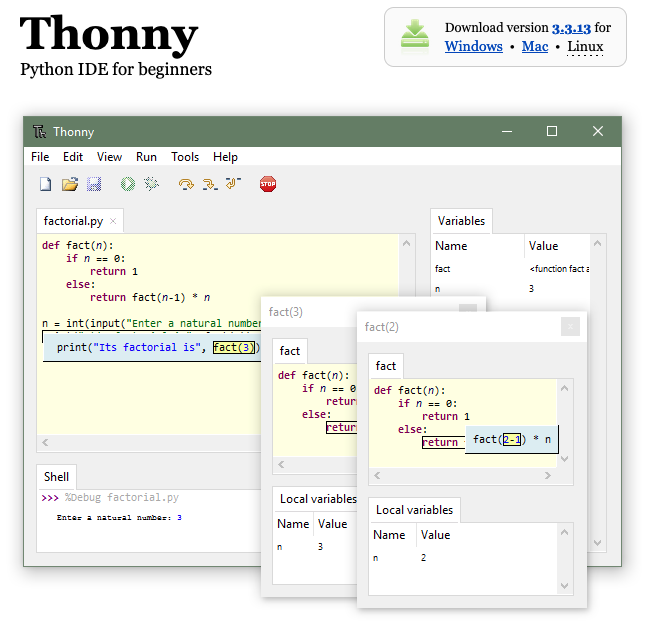Click the highlighted 2-1 expression
This screenshot has height=621, width=656.
pyautogui.click(x=512, y=439)
